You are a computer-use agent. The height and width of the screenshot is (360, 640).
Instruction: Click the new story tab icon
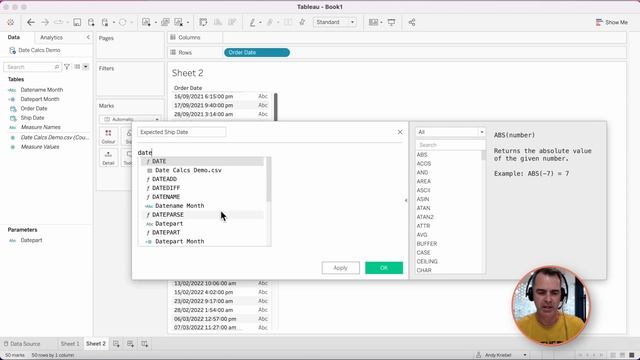point(144,344)
